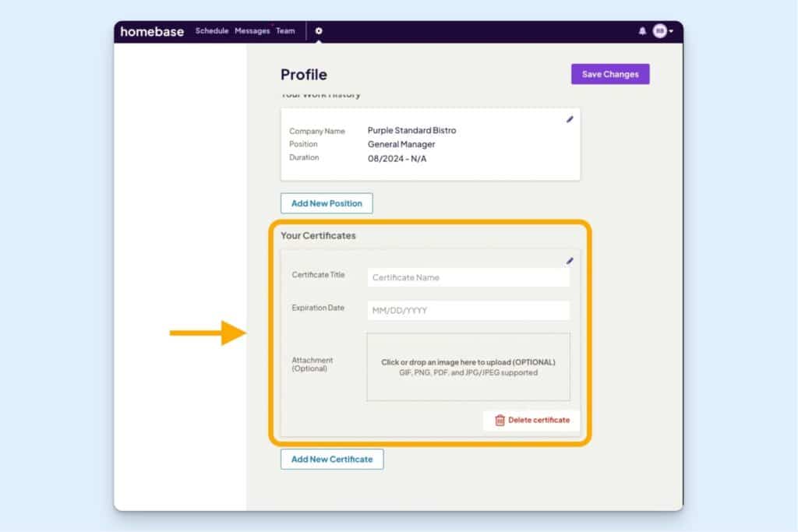Open the Messages section
This screenshot has height=532, width=798.
pyautogui.click(x=251, y=30)
